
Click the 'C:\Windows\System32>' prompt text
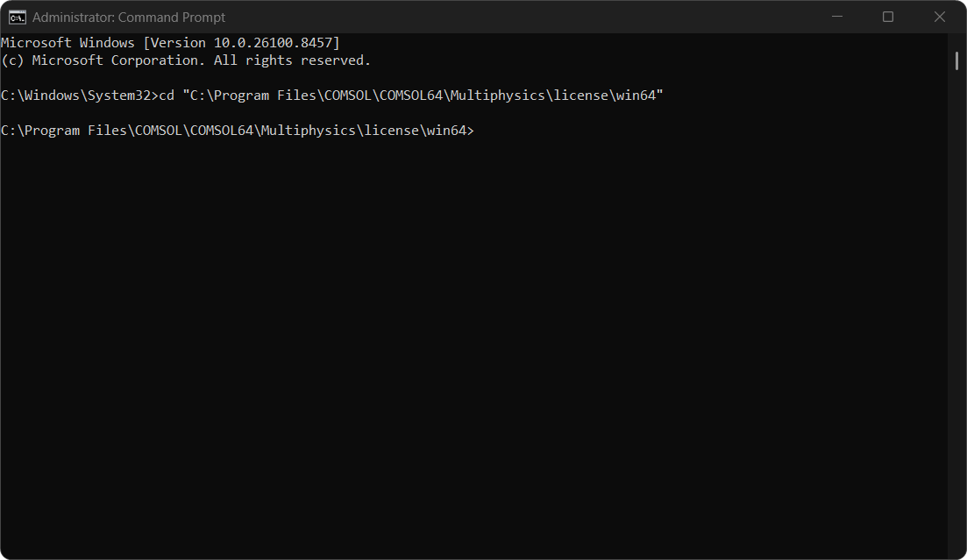80,96
